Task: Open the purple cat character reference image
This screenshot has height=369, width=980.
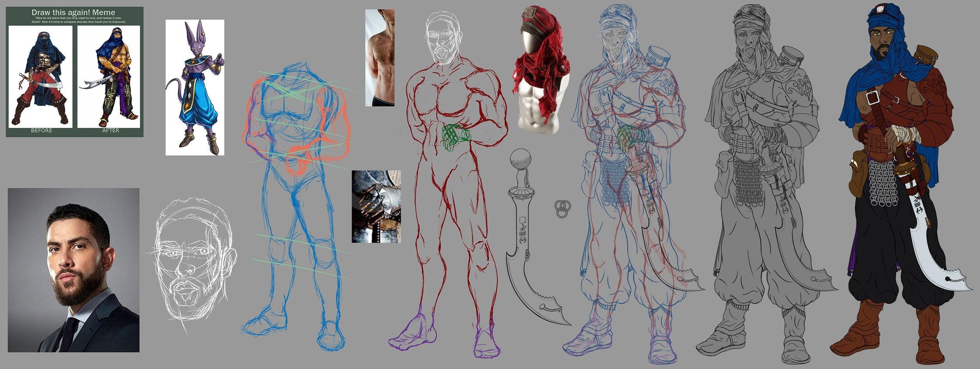Action: coord(195,87)
